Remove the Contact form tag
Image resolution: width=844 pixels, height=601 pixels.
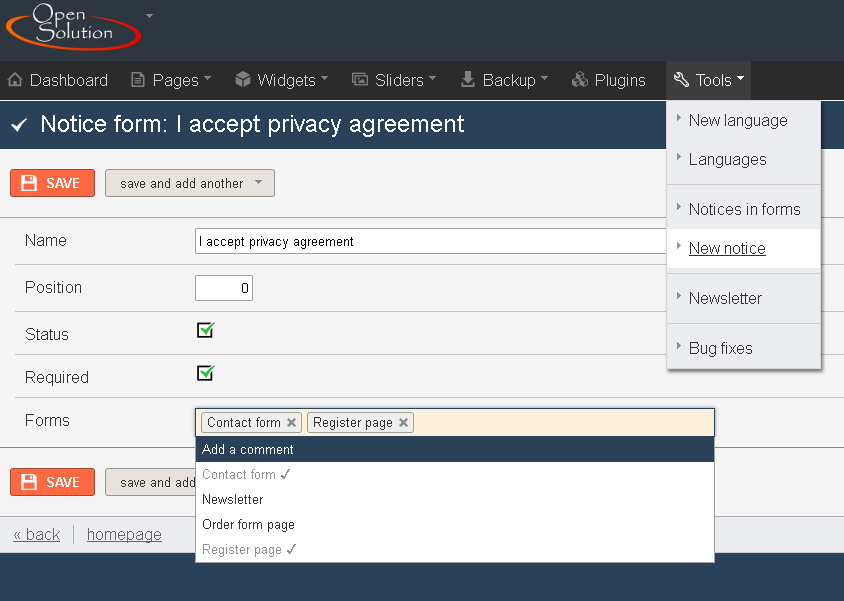[291, 422]
